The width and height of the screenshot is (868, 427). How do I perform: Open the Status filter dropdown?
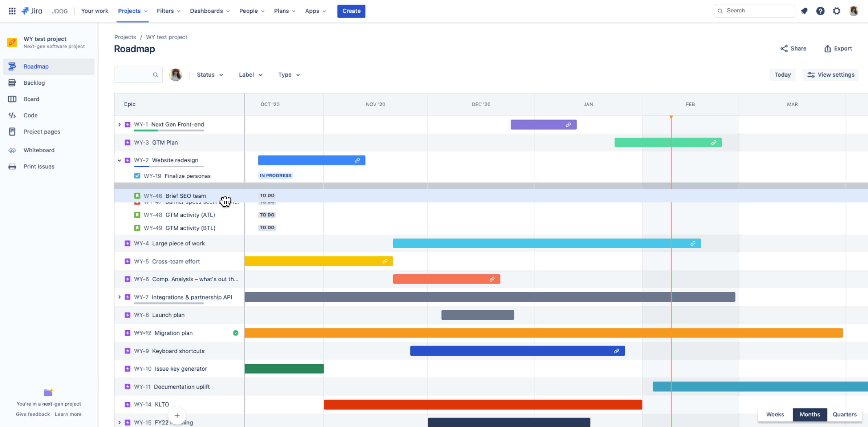[210, 75]
